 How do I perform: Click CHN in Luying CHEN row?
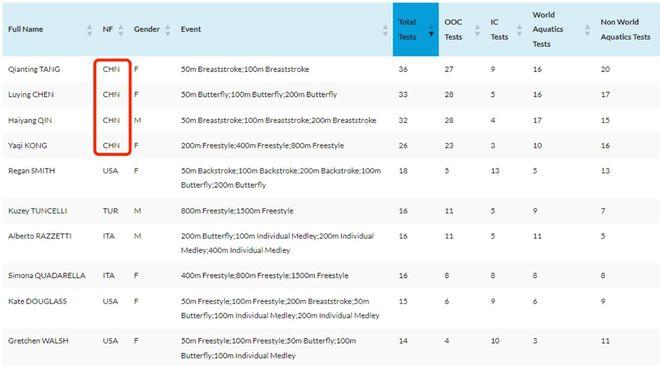(111, 94)
